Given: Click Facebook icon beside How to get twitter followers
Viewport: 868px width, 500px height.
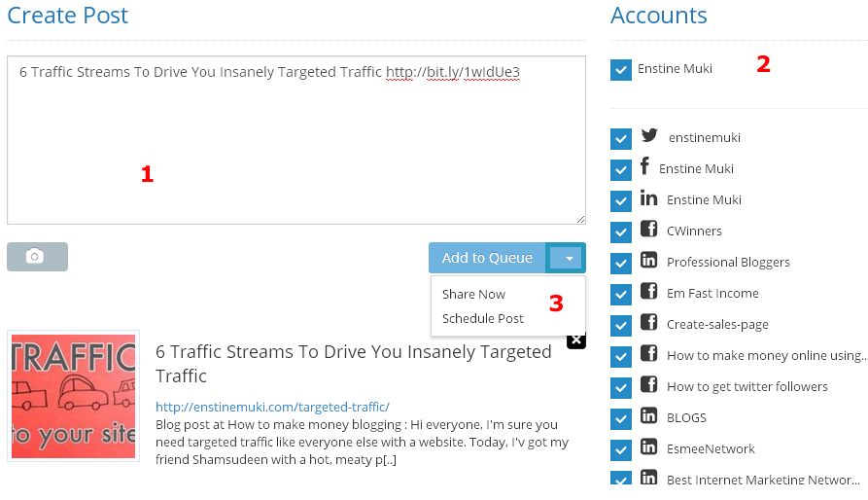Looking at the screenshot, I should point(648,383).
